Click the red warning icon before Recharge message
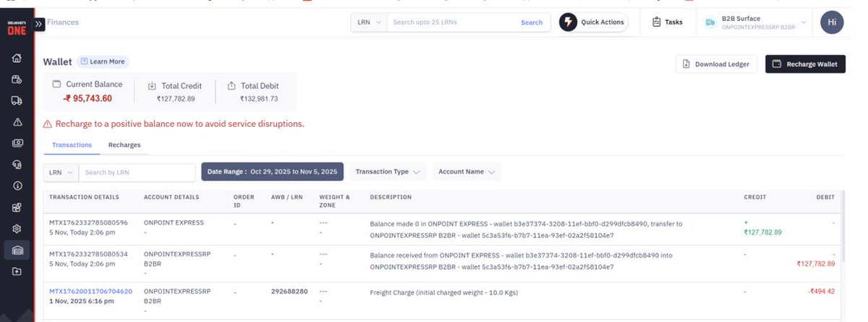 tap(48, 124)
